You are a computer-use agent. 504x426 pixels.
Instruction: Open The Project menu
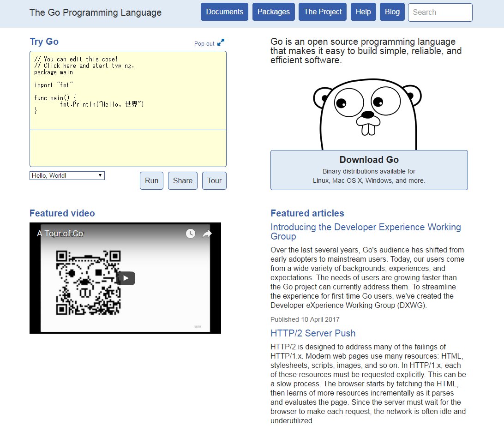tap(323, 12)
